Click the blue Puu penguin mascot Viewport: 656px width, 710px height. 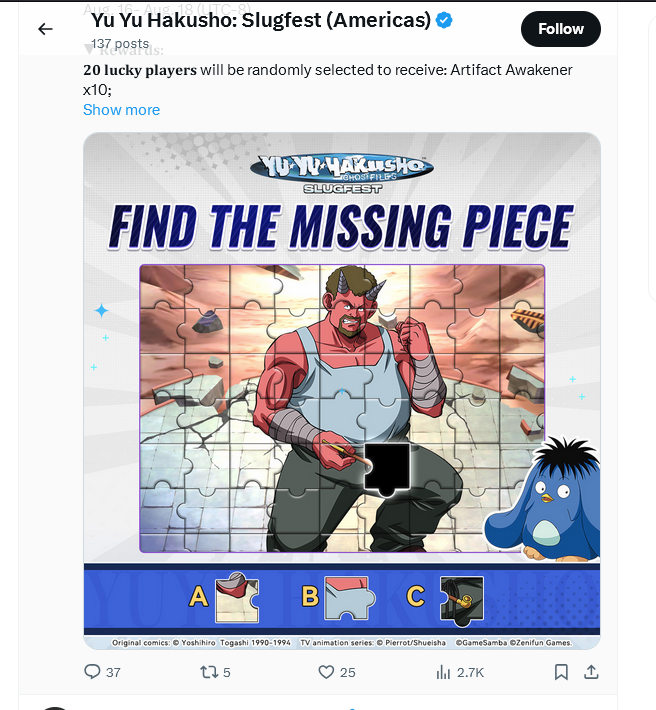pos(543,499)
